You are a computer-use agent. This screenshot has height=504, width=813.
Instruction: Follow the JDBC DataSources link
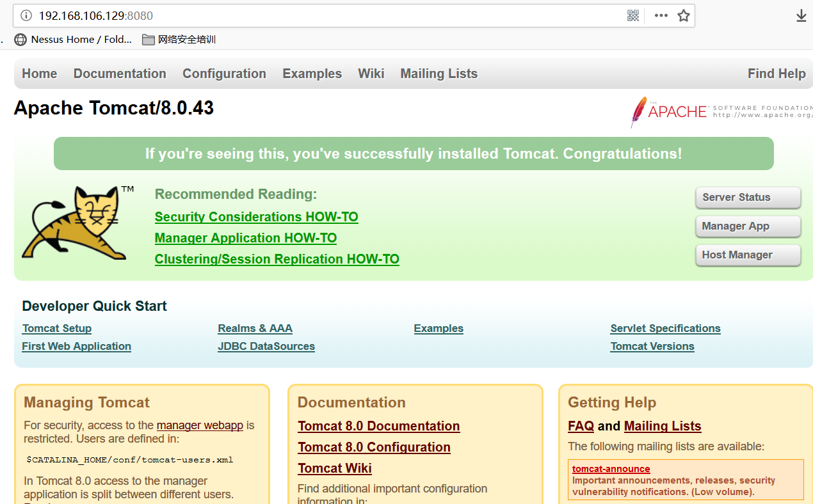pyautogui.click(x=266, y=346)
